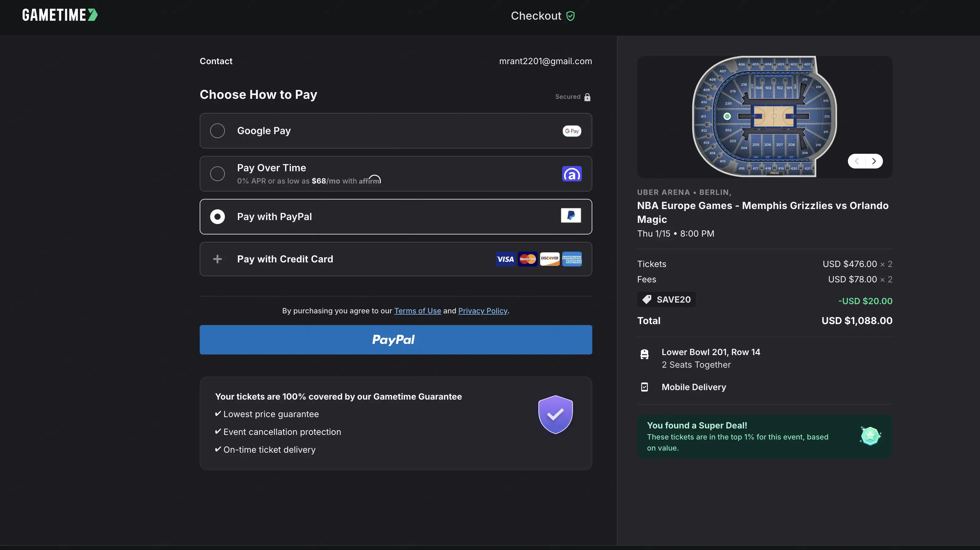Click the Checkout shield icon
The image size is (980, 550).
[570, 16]
